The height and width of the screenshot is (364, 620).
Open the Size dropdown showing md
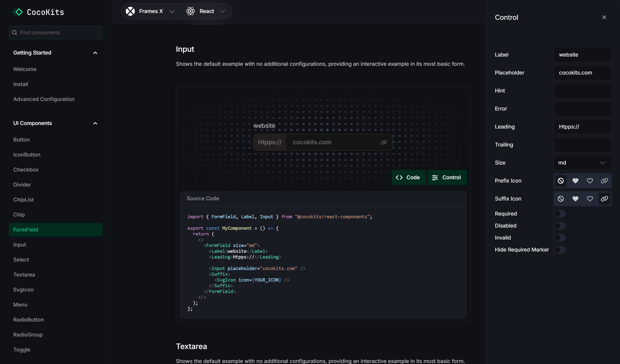click(582, 162)
